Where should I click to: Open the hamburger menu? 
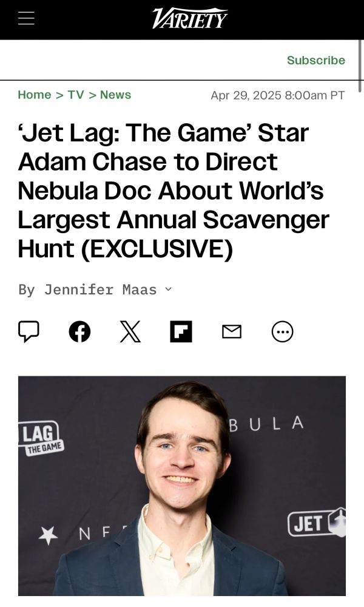point(26,18)
